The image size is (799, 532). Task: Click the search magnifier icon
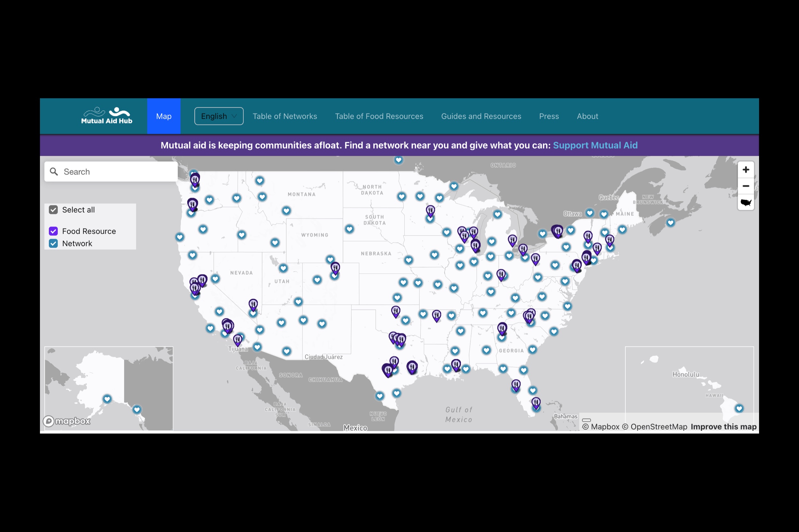(x=54, y=172)
